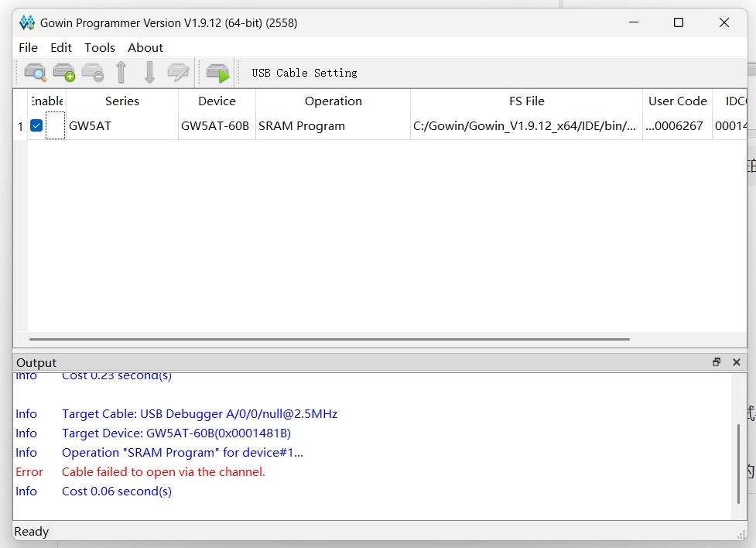Select the GW5AT series cell

[122, 126]
